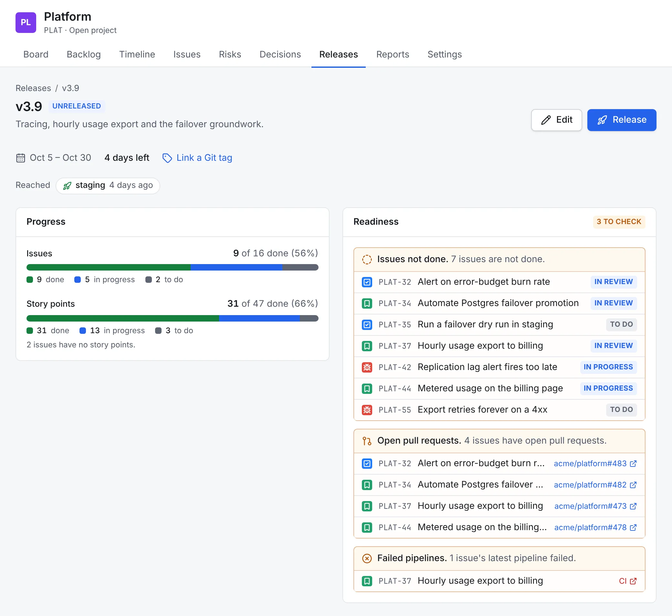The width and height of the screenshot is (672, 616).
Task: Click the purple PL project avatar
Action: [x=26, y=22]
